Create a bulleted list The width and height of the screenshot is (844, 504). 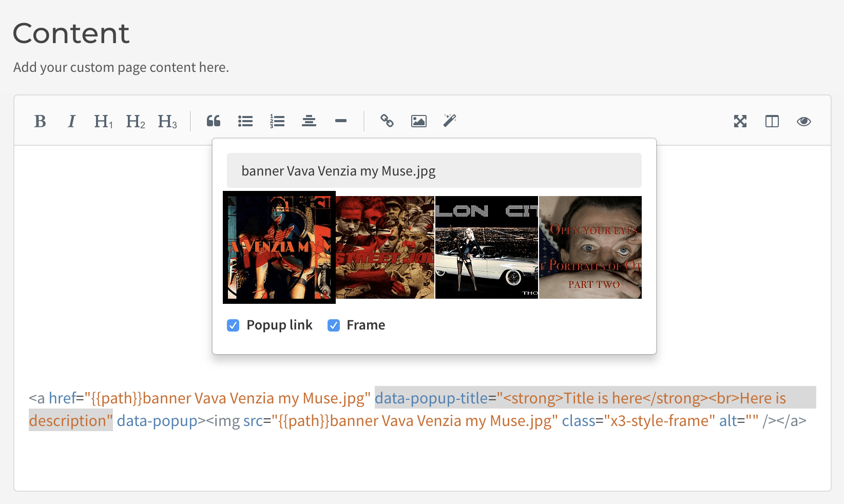coord(245,121)
